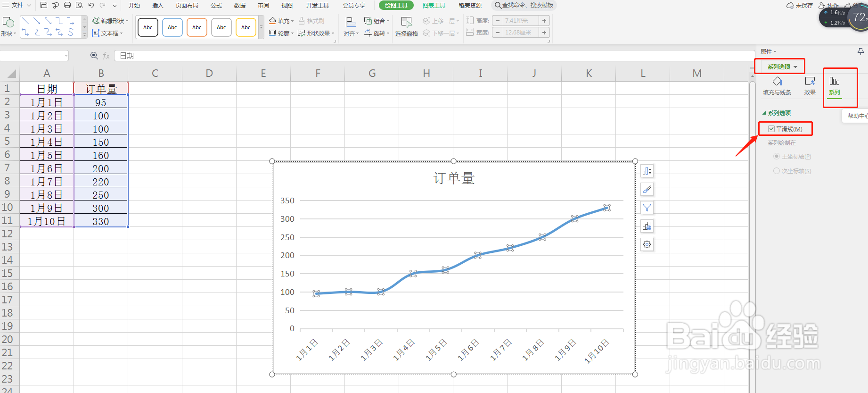Viewport: 868px width, 393px height.
Task: Open the 对齐 align menu
Action: click(x=351, y=27)
